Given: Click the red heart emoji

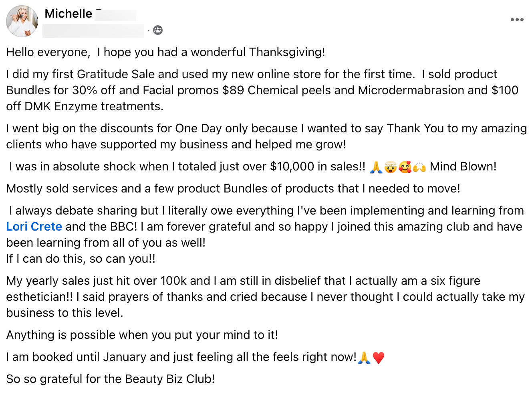Looking at the screenshot, I should tap(378, 357).
